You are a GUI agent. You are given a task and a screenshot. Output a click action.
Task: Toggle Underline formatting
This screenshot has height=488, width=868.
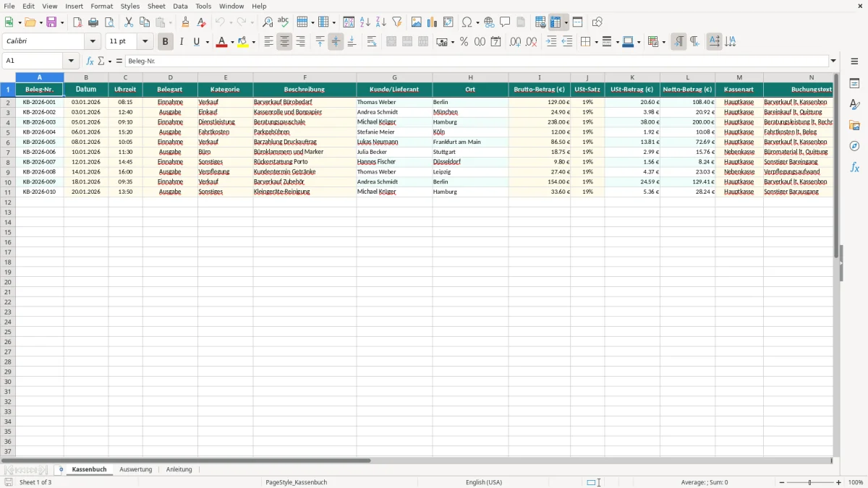point(196,42)
